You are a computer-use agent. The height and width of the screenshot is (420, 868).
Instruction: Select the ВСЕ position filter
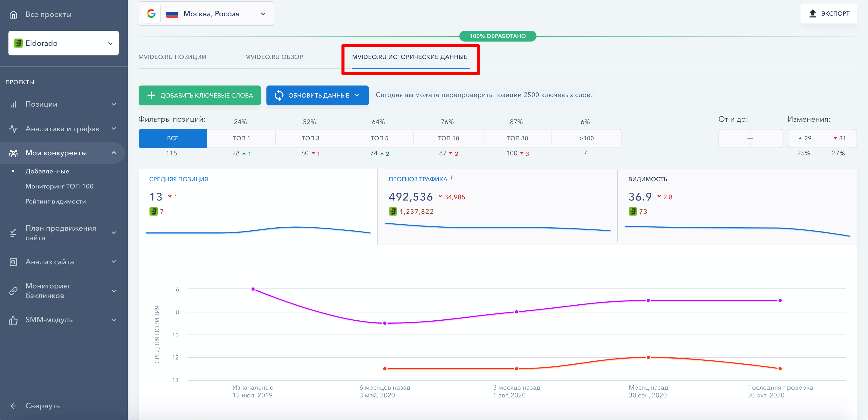coord(173,138)
